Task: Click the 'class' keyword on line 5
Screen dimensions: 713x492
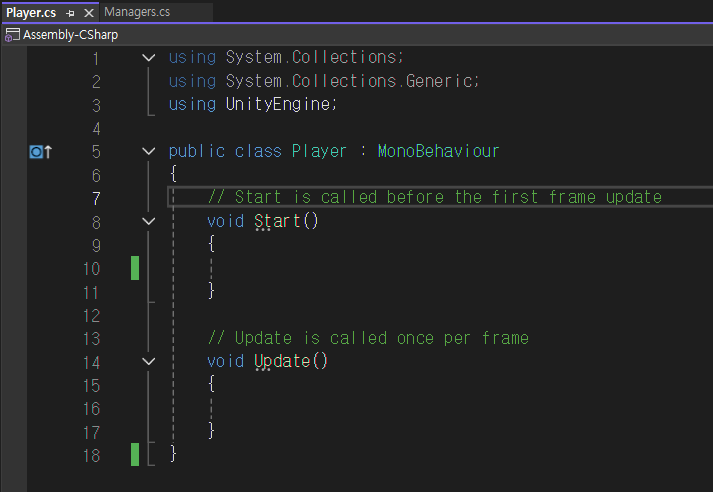Action: point(258,151)
